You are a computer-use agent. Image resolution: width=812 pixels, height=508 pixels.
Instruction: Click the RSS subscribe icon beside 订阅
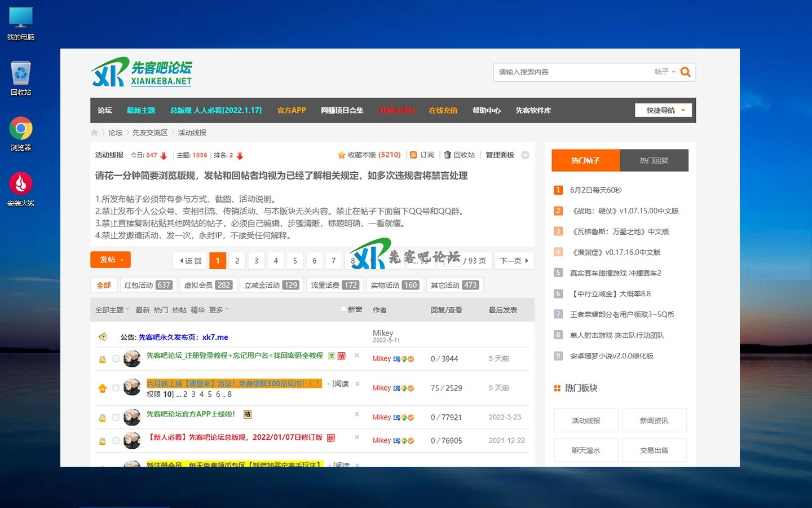pyautogui.click(x=413, y=155)
